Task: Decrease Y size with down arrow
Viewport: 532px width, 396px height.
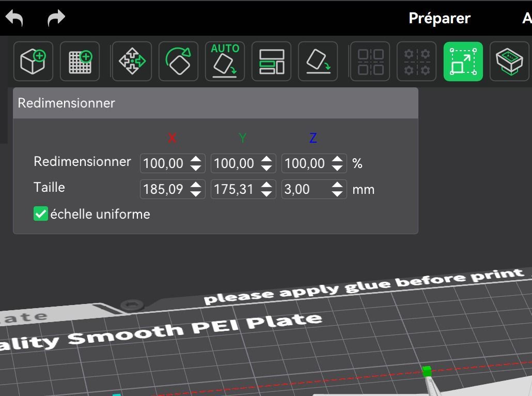Action: (267, 193)
